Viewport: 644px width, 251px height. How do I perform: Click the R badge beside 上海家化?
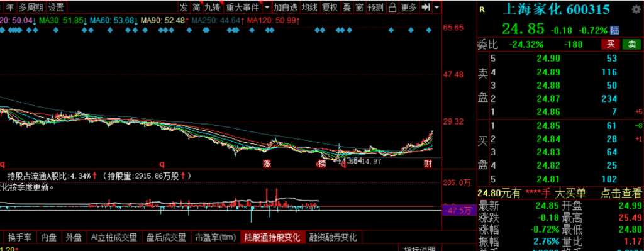(482, 9)
